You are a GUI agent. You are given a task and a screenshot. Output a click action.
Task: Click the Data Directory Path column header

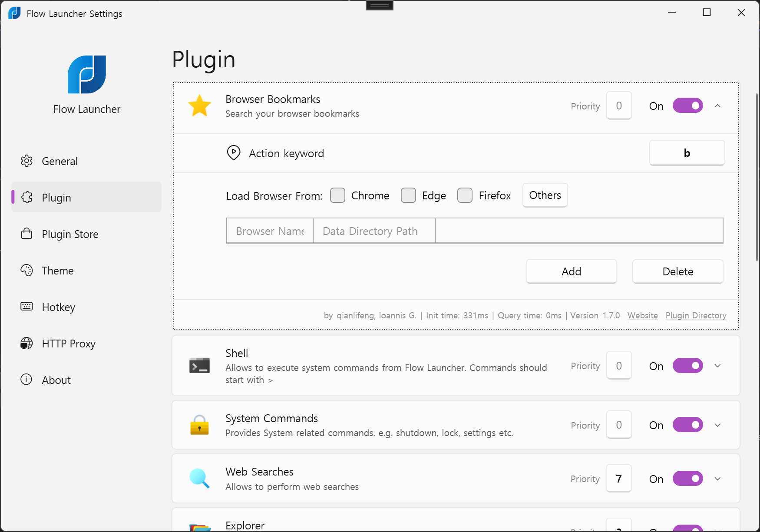click(374, 231)
